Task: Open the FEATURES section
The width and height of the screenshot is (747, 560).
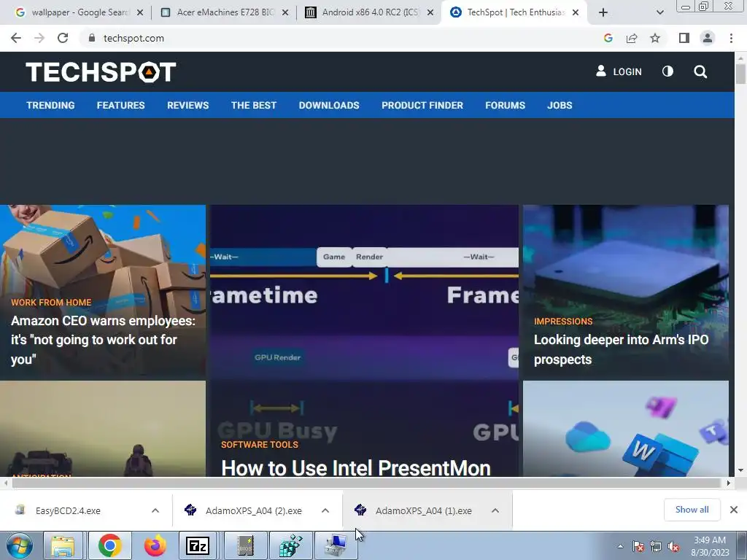Action: click(x=120, y=105)
